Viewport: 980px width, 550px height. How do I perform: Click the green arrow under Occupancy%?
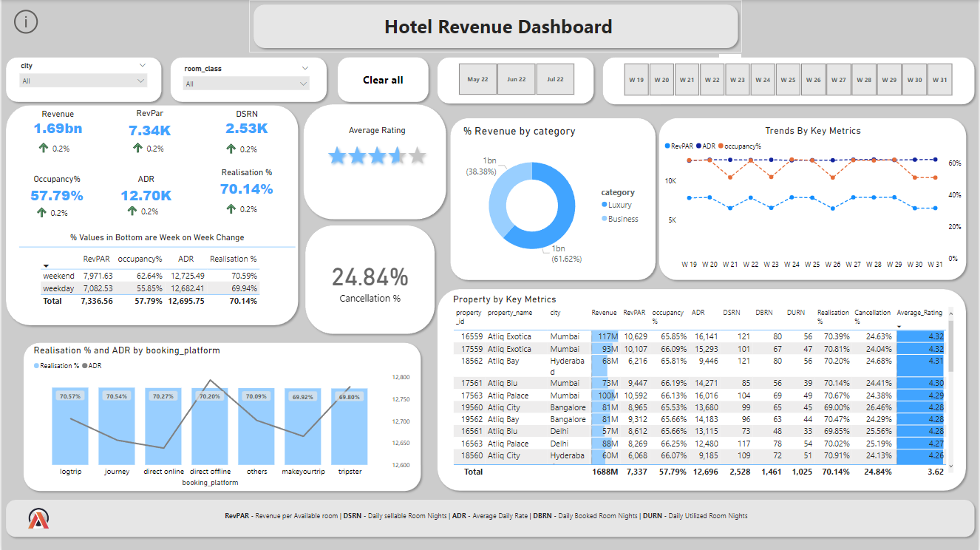(x=43, y=212)
